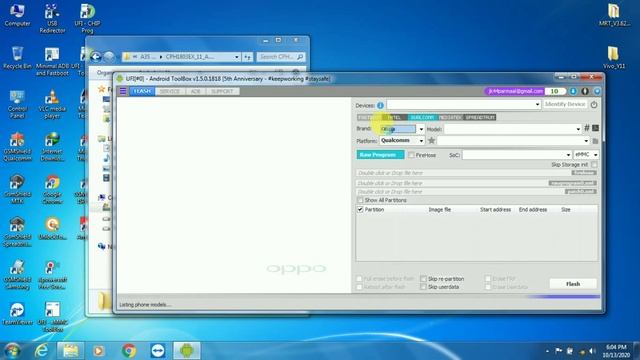Open Computer desktop icon

coord(17,16)
